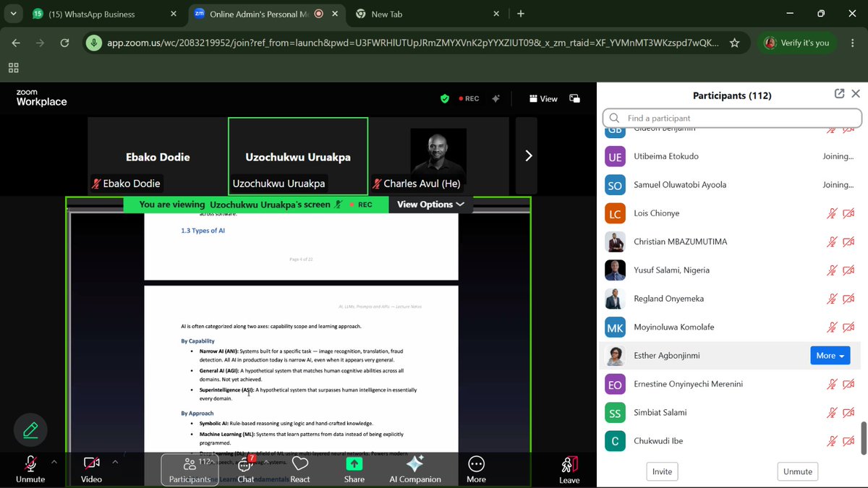The width and height of the screenshot is (868, 488).
Task: Click the search magnifier in participant search
Action: pos(614,118)
